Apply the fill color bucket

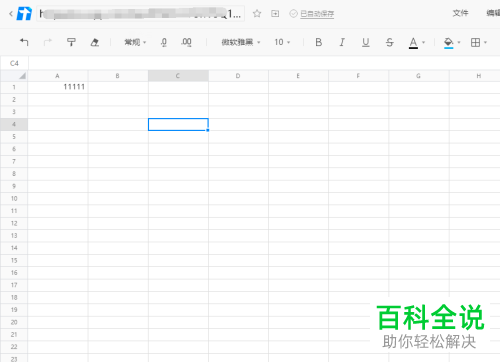tap(449, 43)
